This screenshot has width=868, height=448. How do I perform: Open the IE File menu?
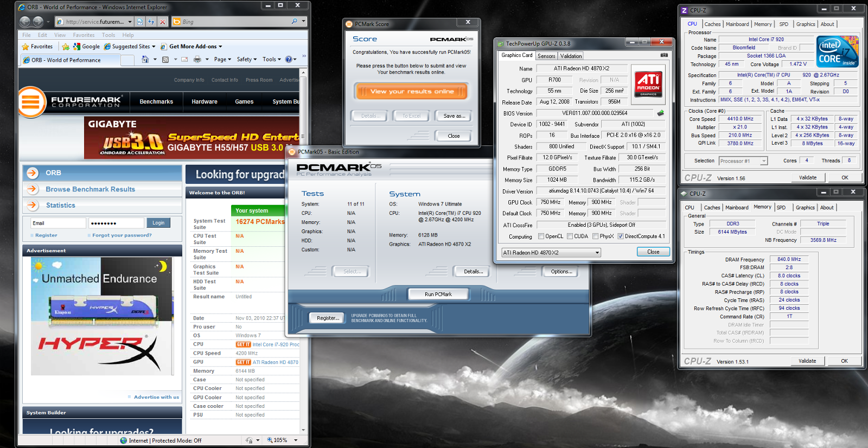click(x=27, y=35)
